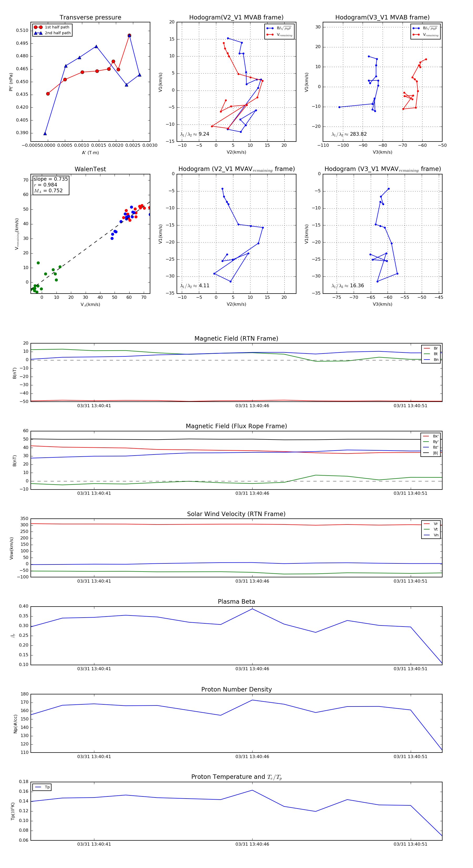
Task: Click the 'WalenTest' plot title
Action: [x=90, y=169]
